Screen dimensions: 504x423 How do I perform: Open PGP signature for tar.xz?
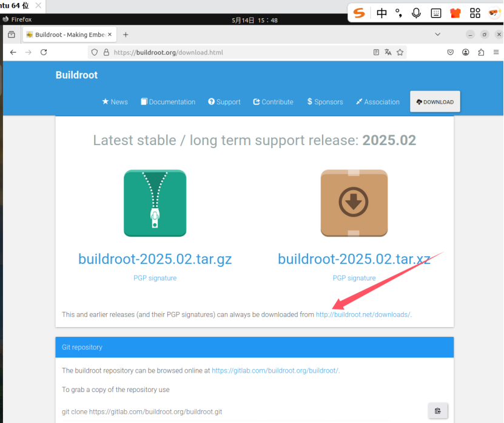coord(354,278)
